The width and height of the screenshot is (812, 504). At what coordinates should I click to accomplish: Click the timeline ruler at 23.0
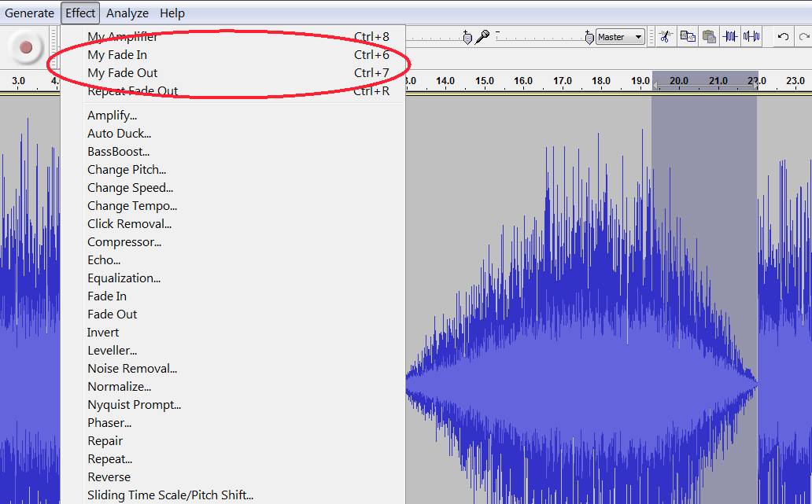point(795,81)
